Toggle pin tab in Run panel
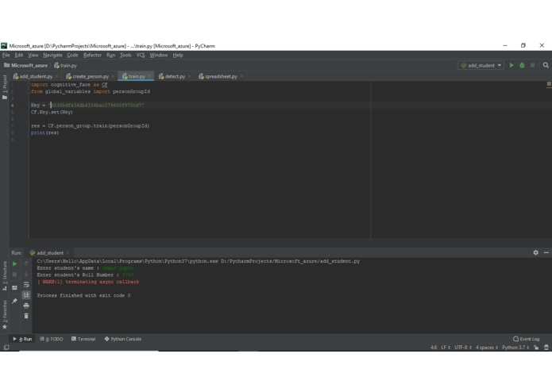 [15, 301]
